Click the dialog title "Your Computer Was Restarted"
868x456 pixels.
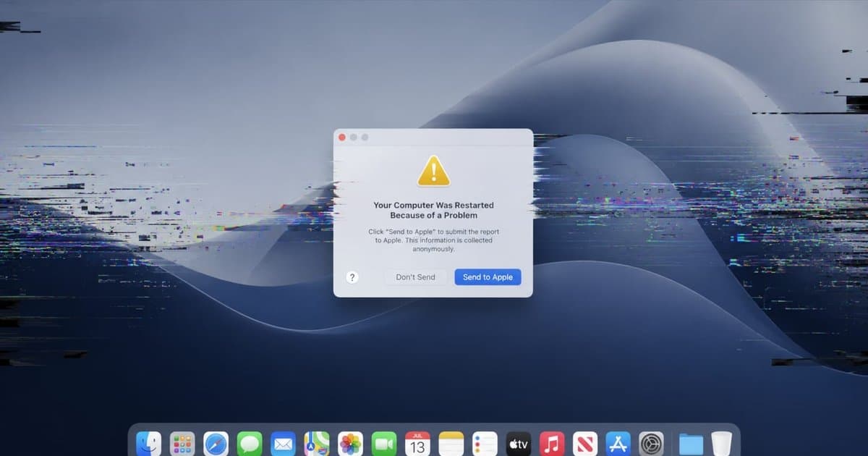coord(433,205)
